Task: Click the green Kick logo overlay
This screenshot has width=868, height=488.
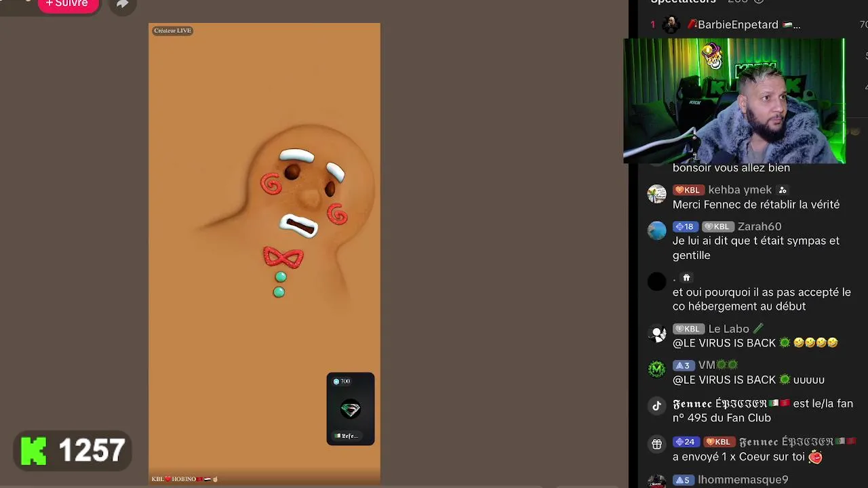Action: click(x=33, y=451)
